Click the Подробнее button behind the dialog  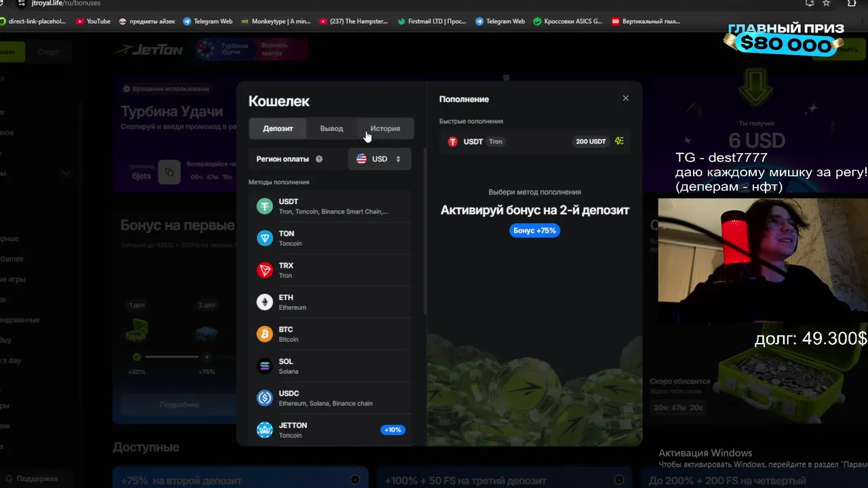[180, 405]
